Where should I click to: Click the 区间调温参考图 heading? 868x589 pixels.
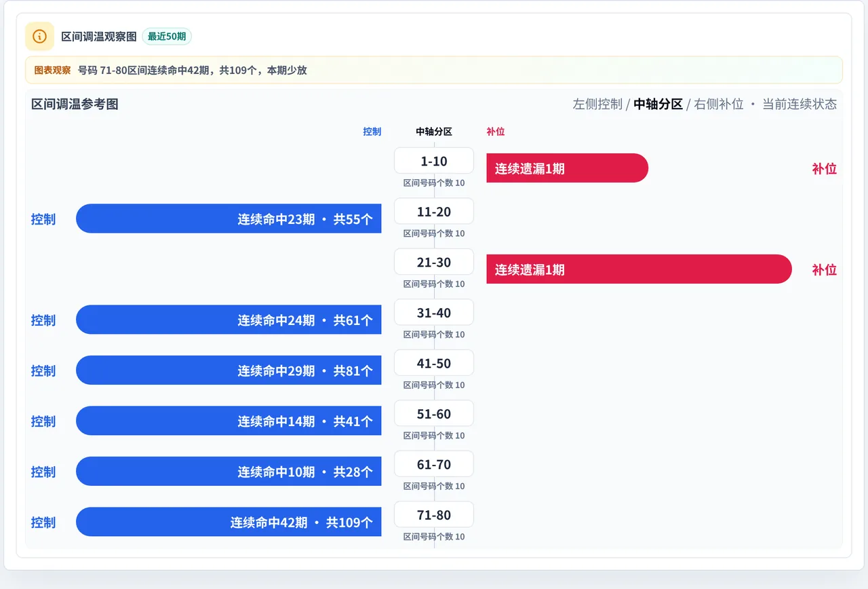[x=75, y=104]
